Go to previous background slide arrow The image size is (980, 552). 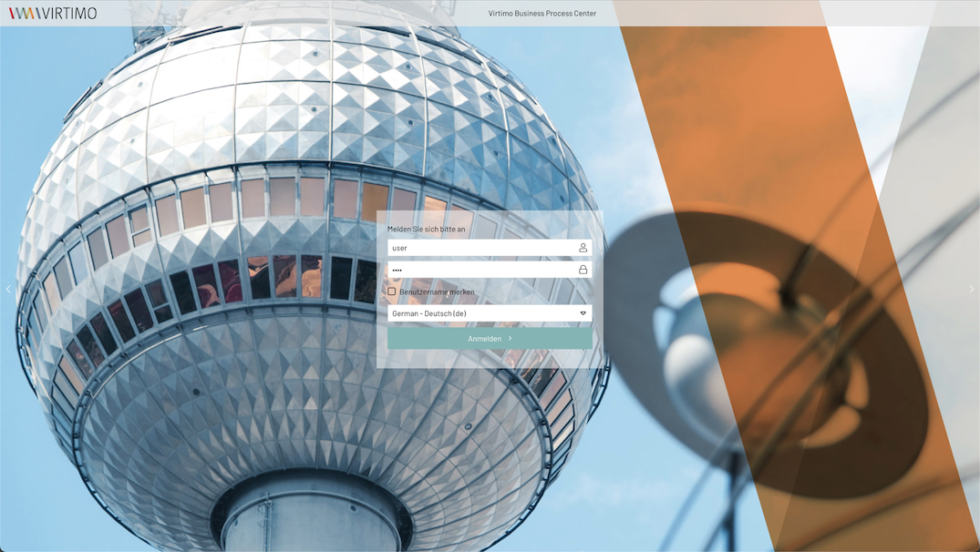[x=9, y=290]
